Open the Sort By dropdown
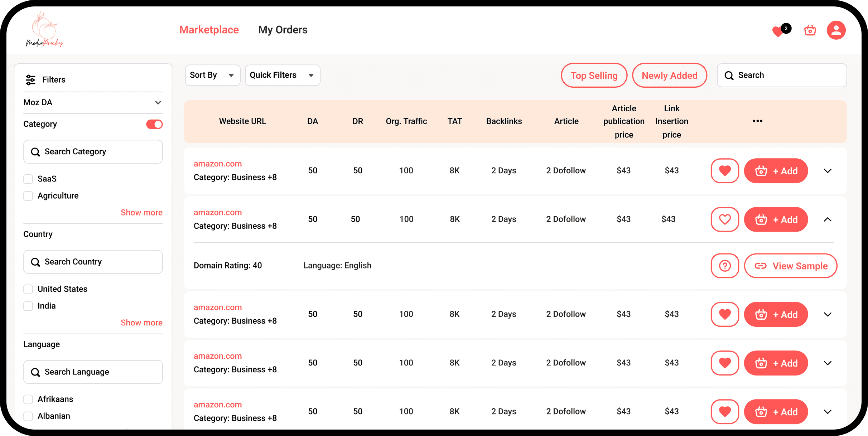The height and width of the screenshot is (436, 868). point(212,75)
